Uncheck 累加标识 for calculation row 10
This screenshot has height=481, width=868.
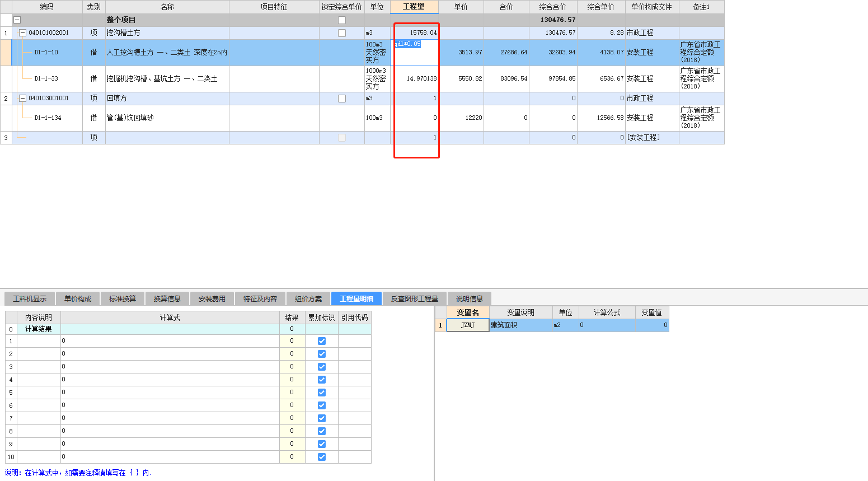(322, 457)
